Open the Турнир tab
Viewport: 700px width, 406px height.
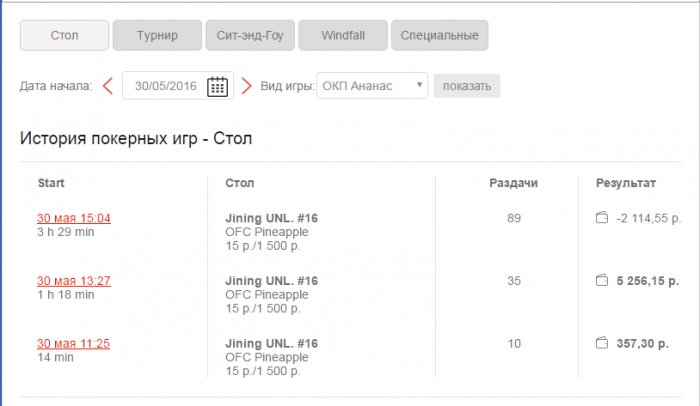tap(158, 36)
